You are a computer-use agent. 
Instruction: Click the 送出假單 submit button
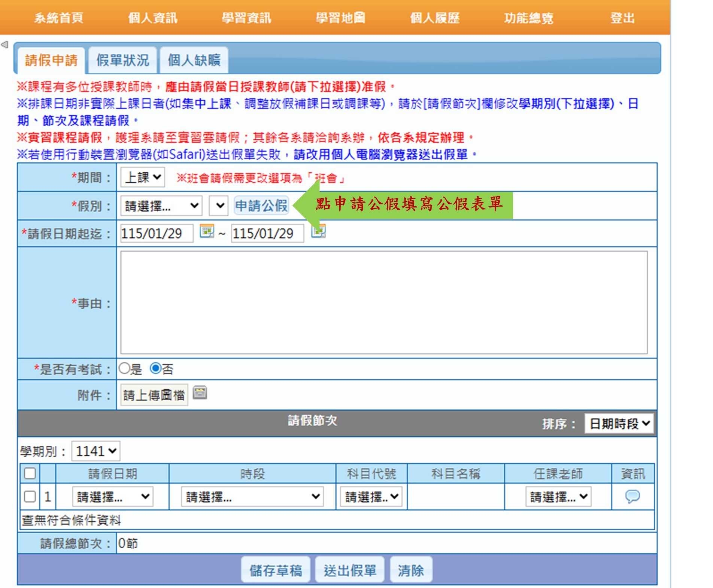click(x=350, y=570)
